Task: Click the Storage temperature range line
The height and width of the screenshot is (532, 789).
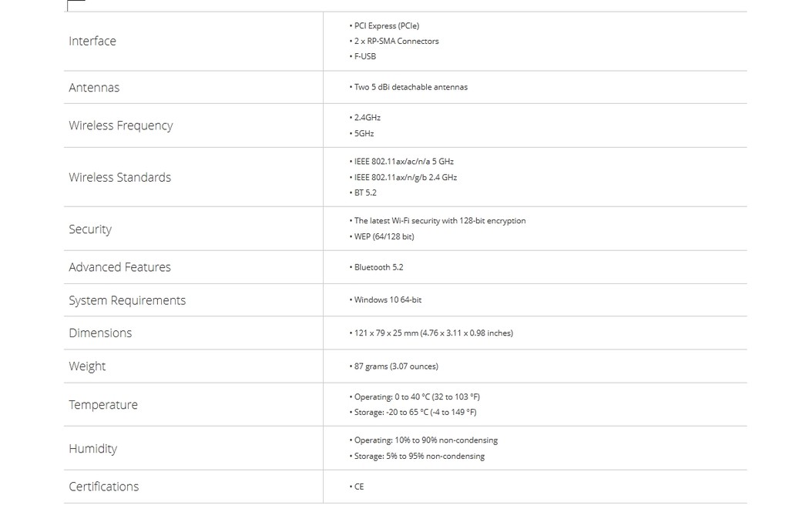Action: (x=415, y=413)
